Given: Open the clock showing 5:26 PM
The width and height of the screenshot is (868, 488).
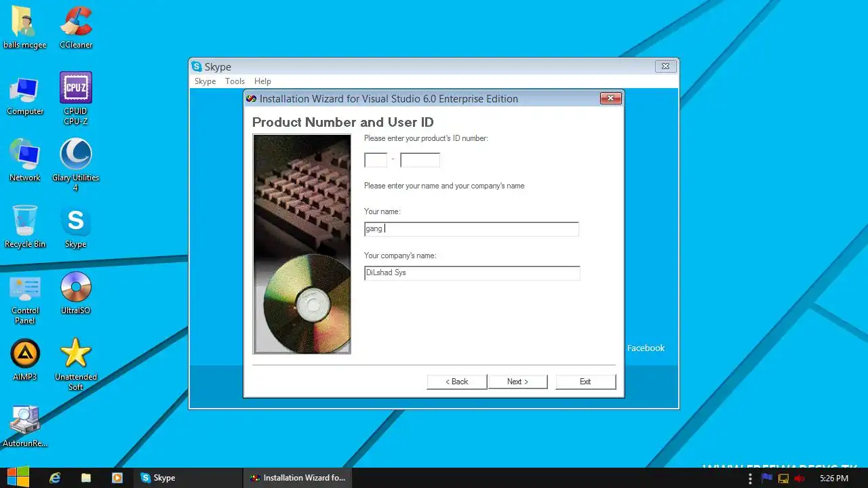Looking at the screenshot, I should pyautogui.click(x=833, y=478).
